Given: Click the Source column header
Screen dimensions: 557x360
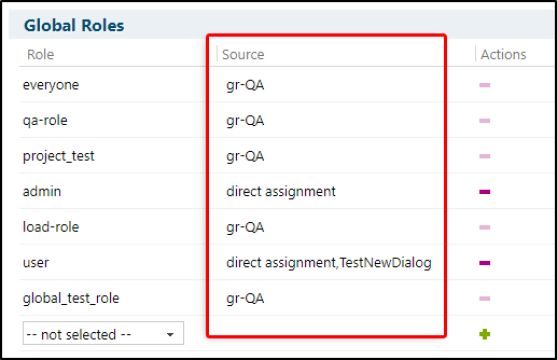Looking at the screenshot, I should pos(243,54).
